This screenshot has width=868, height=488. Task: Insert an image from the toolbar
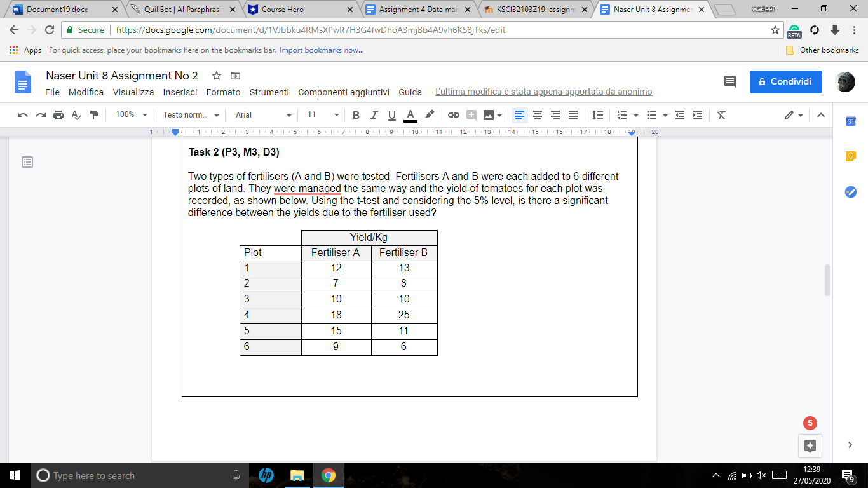click(487, 115)
